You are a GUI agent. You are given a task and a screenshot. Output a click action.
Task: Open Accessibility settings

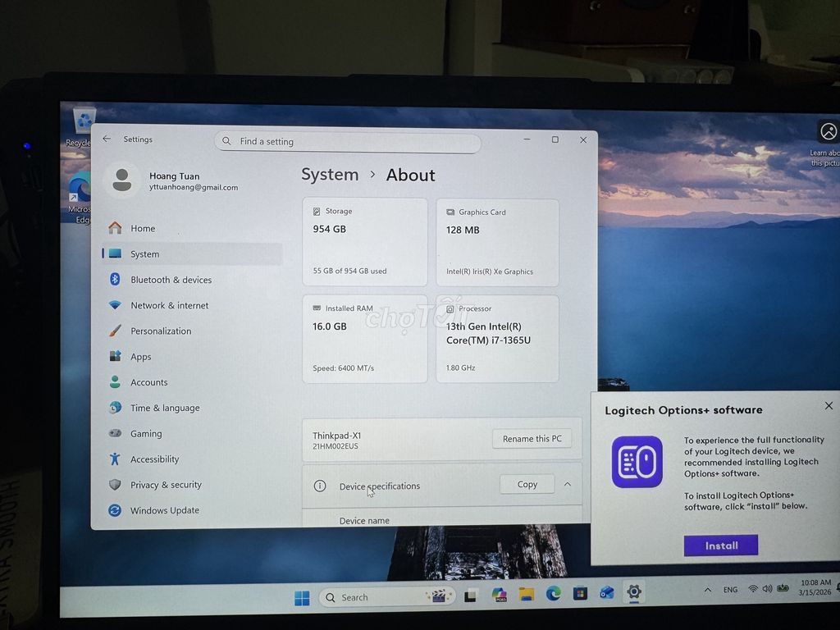pyautogui.click(x=192, y=459)
